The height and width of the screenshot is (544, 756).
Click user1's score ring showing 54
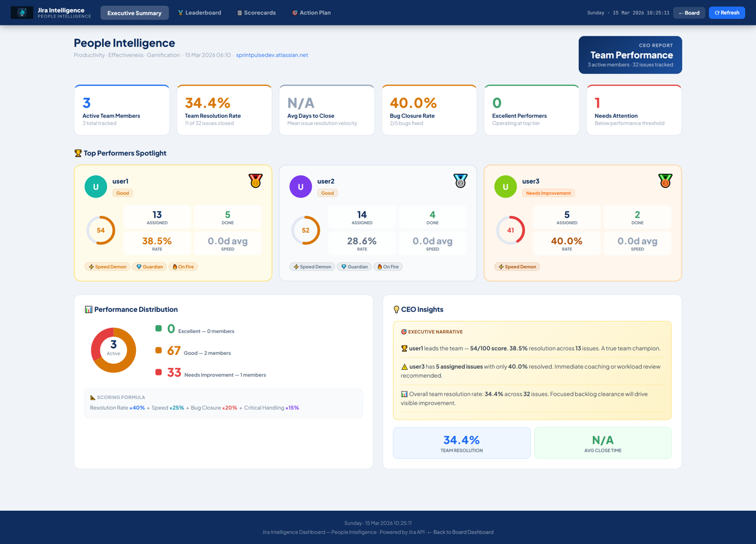(x=101, y=230)
